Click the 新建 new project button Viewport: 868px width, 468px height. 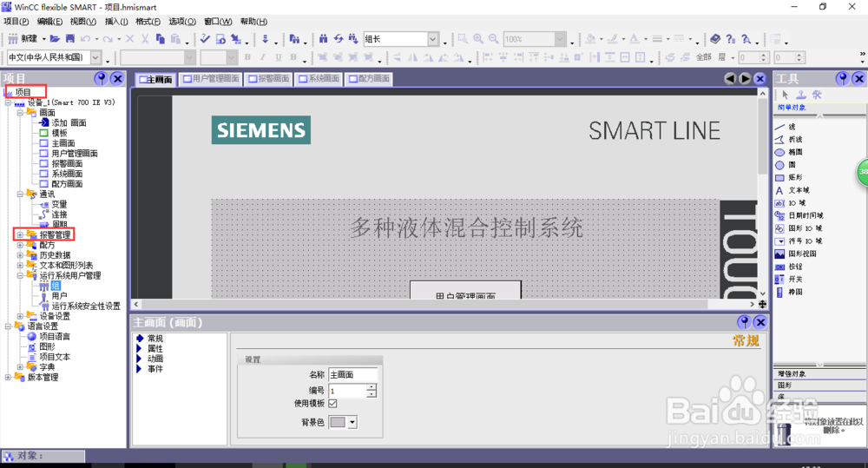click(x=23, y=39)
